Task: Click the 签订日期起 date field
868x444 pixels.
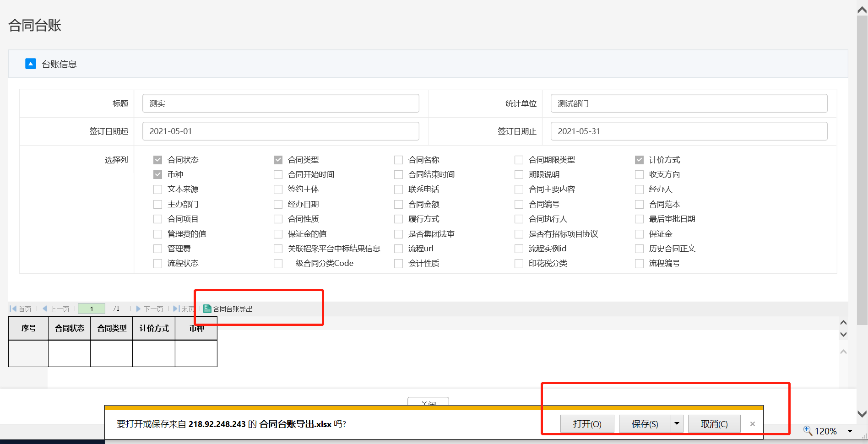Action: tap(281, 131)
